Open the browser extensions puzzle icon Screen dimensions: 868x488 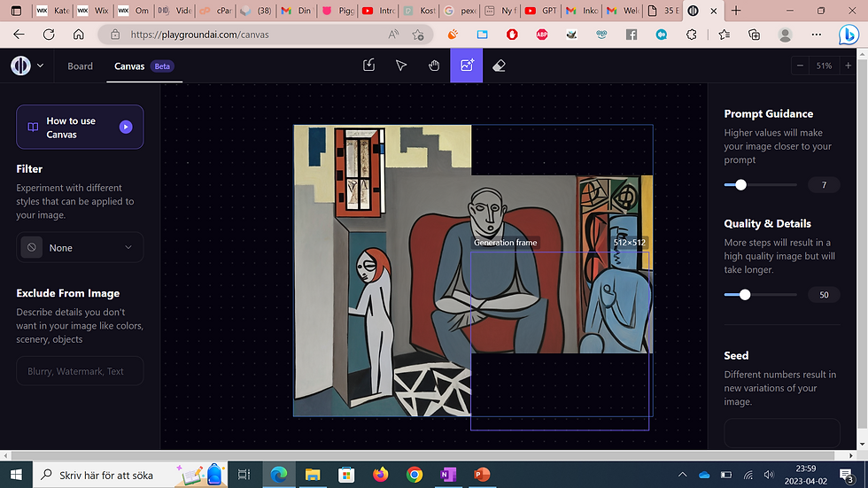pos(692,35)
